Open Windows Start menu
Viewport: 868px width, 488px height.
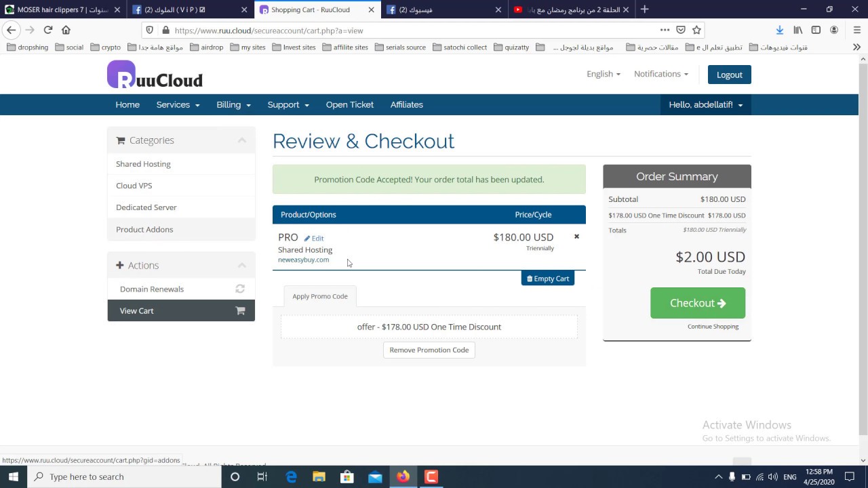[x=14, y=477]
